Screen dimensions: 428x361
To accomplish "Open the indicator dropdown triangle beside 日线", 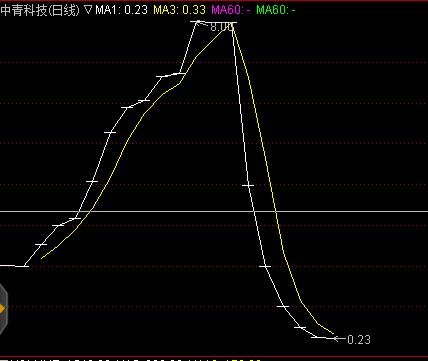I will pyautogui.click(x=88, y=10).
